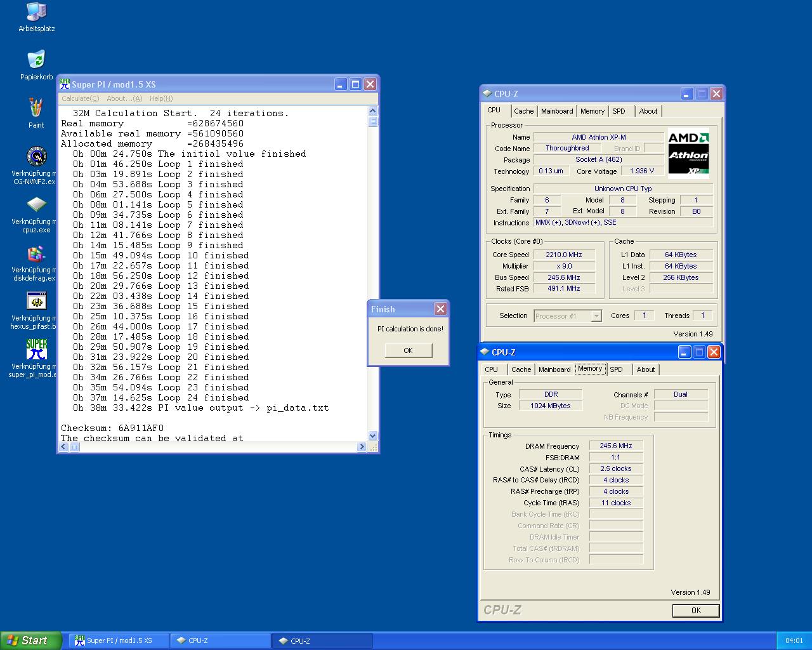The image size is (812, 650).
Task: Click the AMD Athlon XP logo image
Action: tap(688, 154)
